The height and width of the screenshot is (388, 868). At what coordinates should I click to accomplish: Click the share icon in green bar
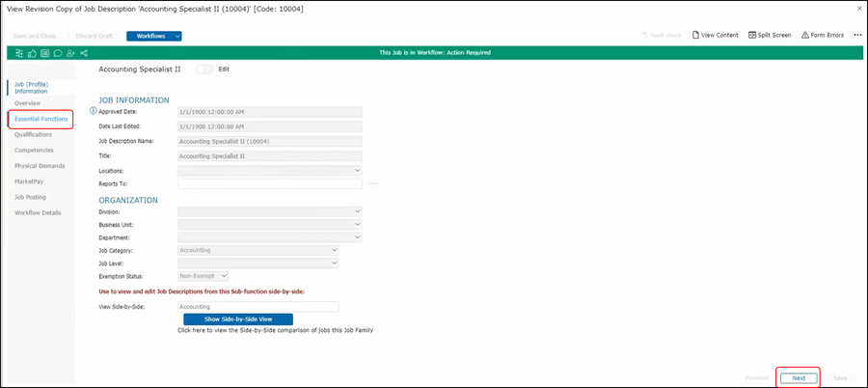84,53
